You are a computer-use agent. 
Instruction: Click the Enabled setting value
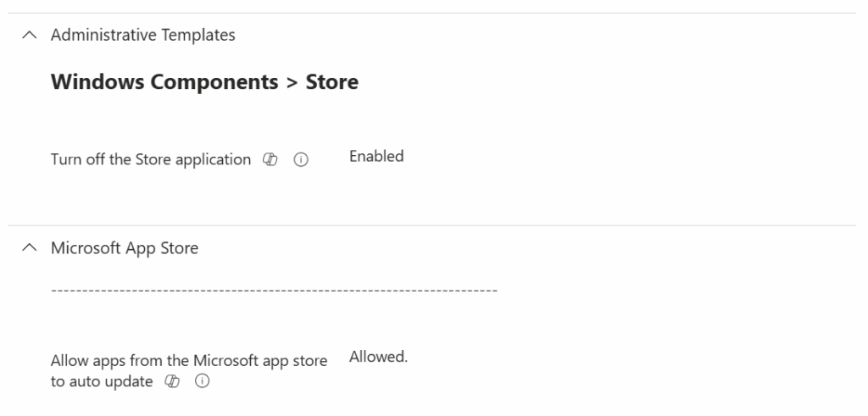coord(376,156)
